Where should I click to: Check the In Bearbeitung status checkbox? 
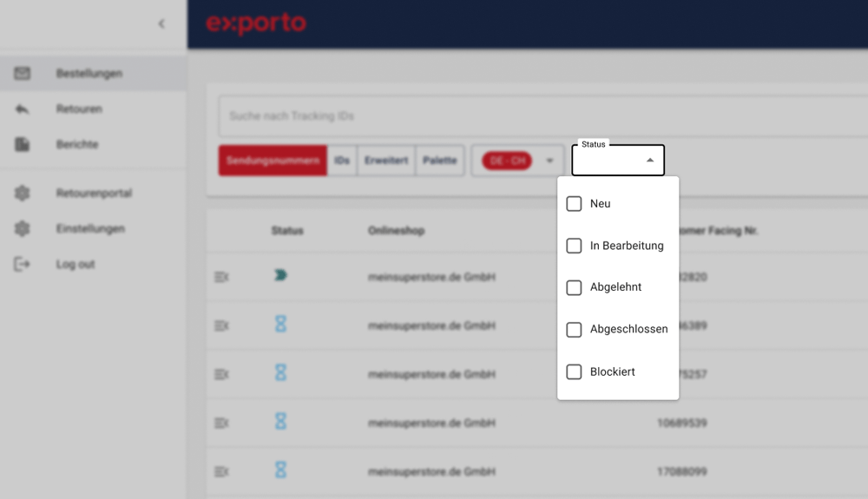[574, 246]
